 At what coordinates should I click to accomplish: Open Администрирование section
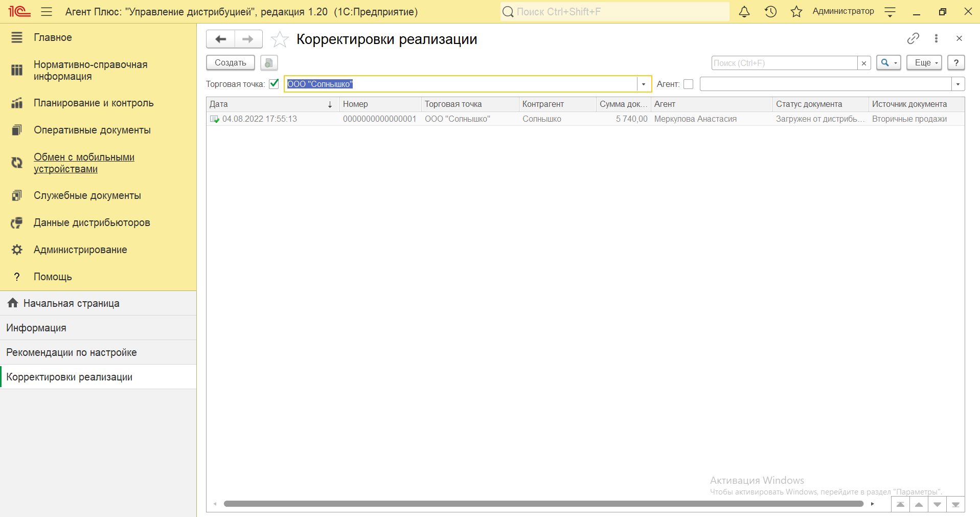pos(80,250)
